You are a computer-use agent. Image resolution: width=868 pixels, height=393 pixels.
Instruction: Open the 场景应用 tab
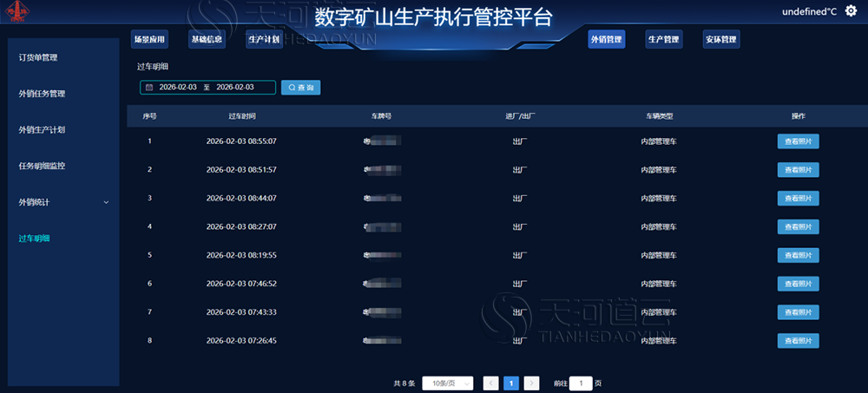pos(149,39)
